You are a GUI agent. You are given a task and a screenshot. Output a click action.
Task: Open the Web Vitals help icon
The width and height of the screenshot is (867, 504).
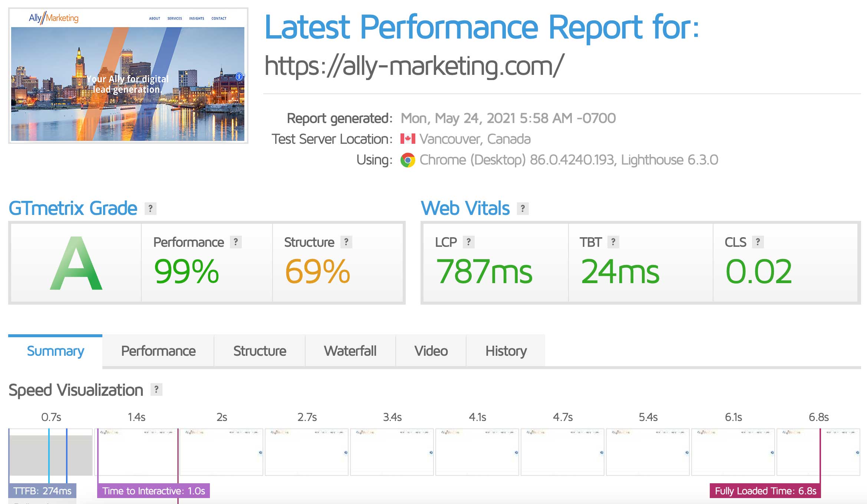pyautogui.click(x=522, y=208)
